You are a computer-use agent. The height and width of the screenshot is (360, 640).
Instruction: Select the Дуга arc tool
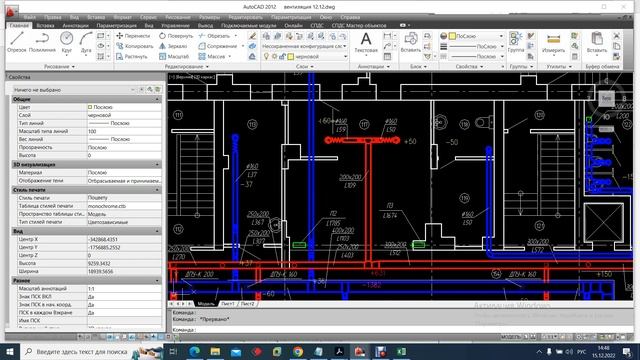86,42
